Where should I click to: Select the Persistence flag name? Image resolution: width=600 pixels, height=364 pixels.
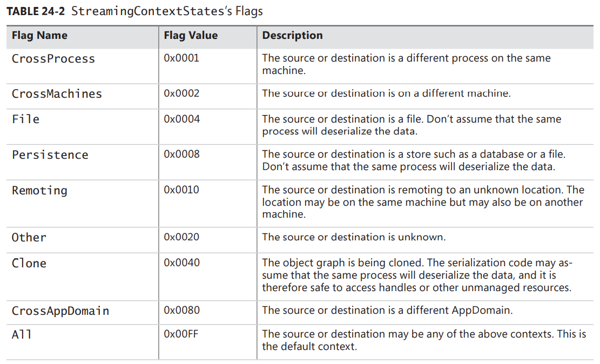click(x=50, y=155)
